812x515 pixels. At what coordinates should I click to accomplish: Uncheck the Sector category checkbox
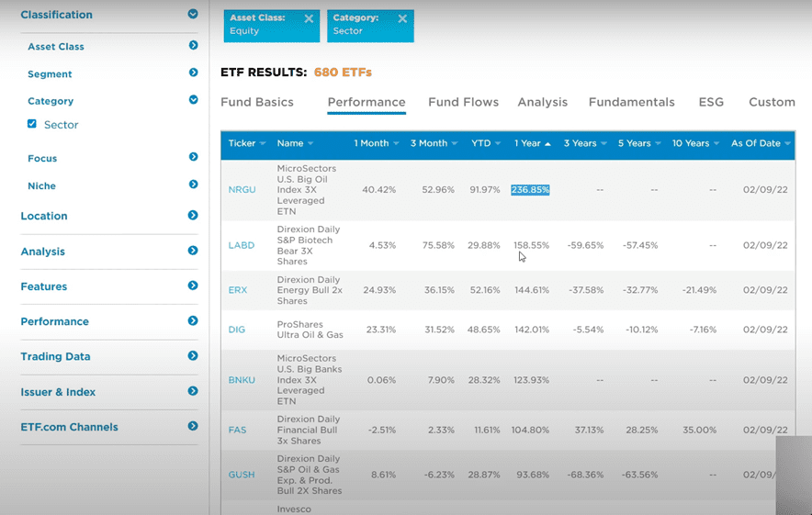click(x=32, y=124)
